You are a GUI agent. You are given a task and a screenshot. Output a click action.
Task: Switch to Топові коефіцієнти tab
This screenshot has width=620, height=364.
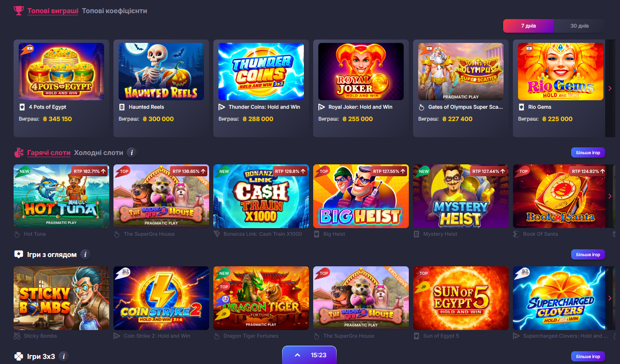[114, 11]
